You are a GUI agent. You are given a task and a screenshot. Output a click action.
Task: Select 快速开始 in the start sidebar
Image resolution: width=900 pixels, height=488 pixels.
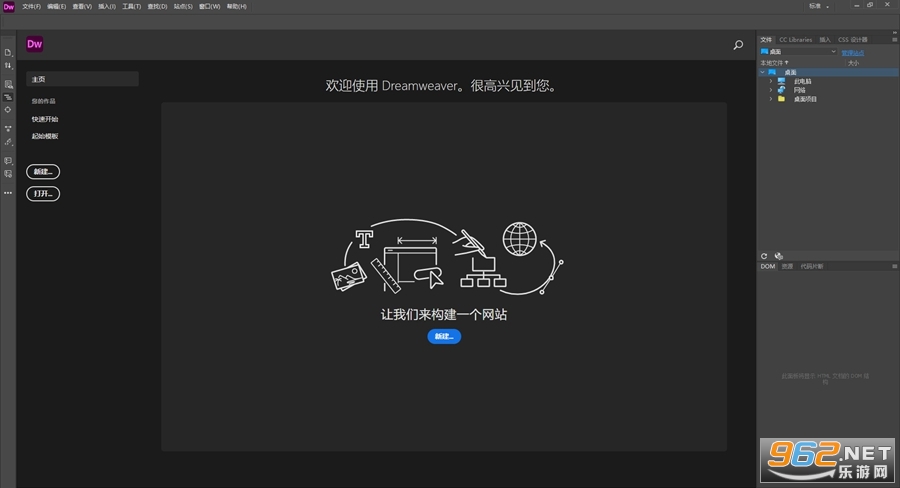pos(45,119)
